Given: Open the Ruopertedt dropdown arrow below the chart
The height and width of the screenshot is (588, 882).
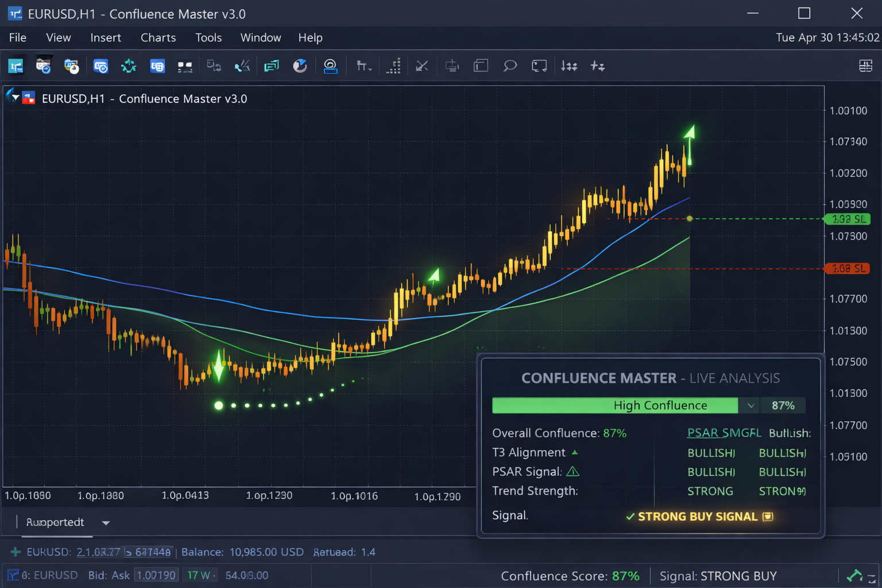Looking at the screenshot, I should pos(106,523).
